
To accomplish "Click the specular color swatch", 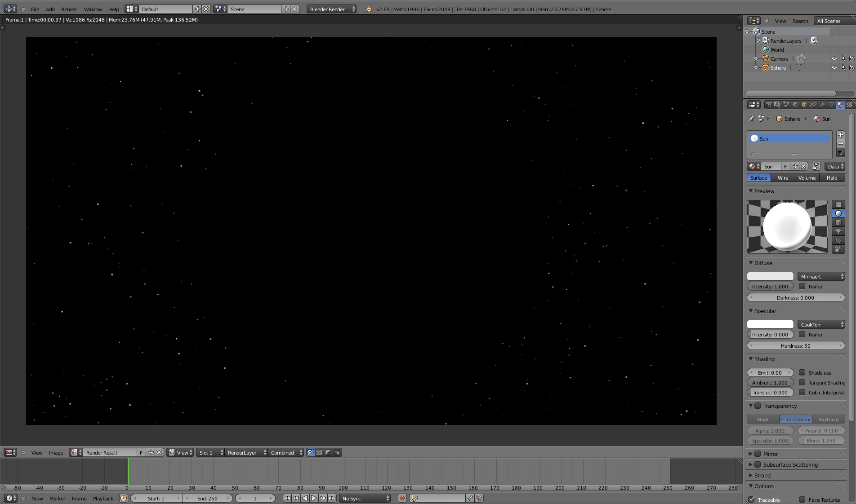I will coord(770,324).
